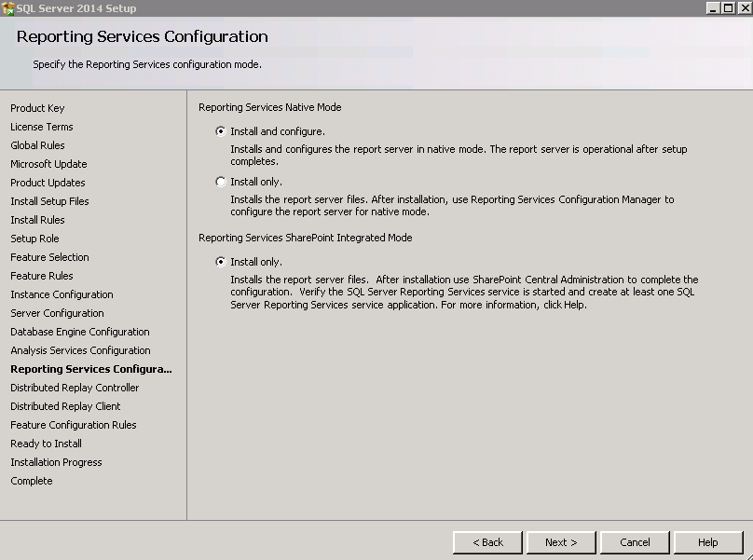Click the 'Reporting Services Native Mode' heading
753x560 pixels.
point(270,107)
